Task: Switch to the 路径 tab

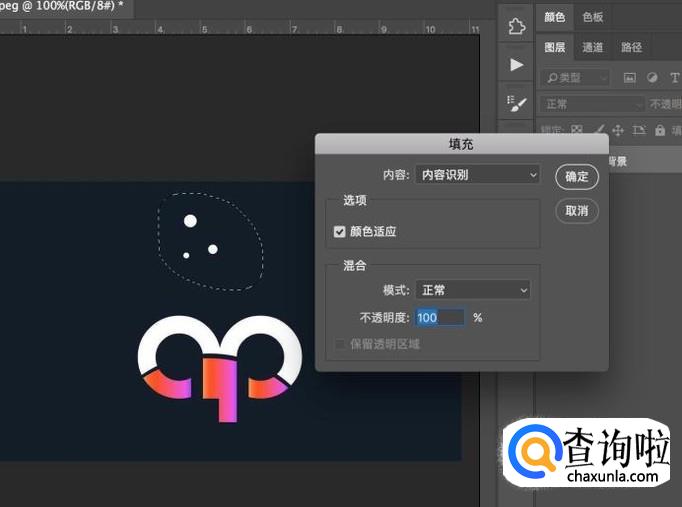Action: 632,47
